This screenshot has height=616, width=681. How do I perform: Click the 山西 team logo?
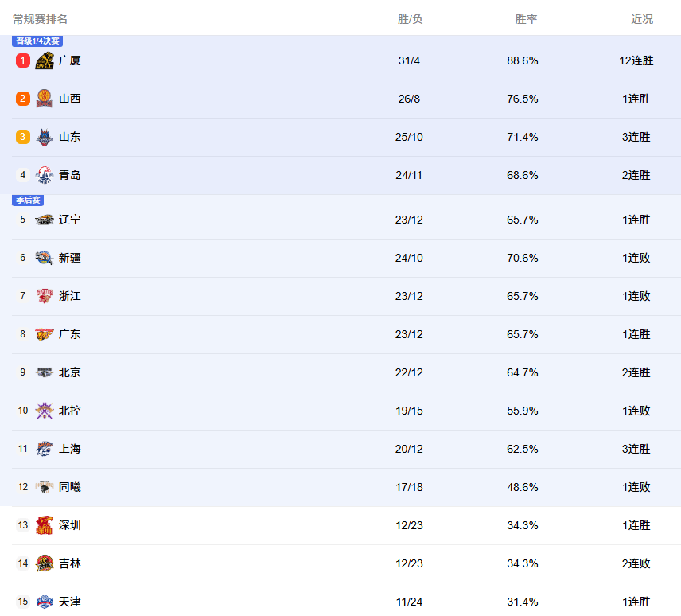(45, 99)
